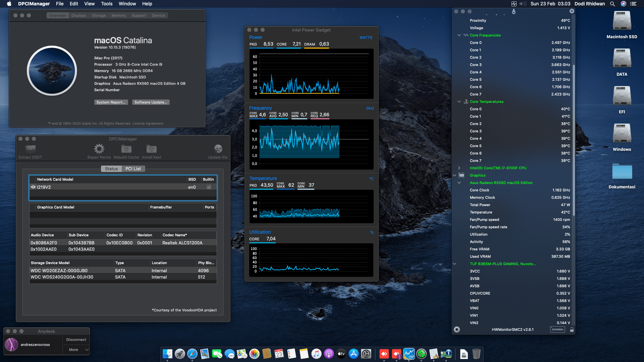The image size is (644, 362).
Task: Click Service tab in About This Mac
Action: pyautogui.click(x=158, y=15)
